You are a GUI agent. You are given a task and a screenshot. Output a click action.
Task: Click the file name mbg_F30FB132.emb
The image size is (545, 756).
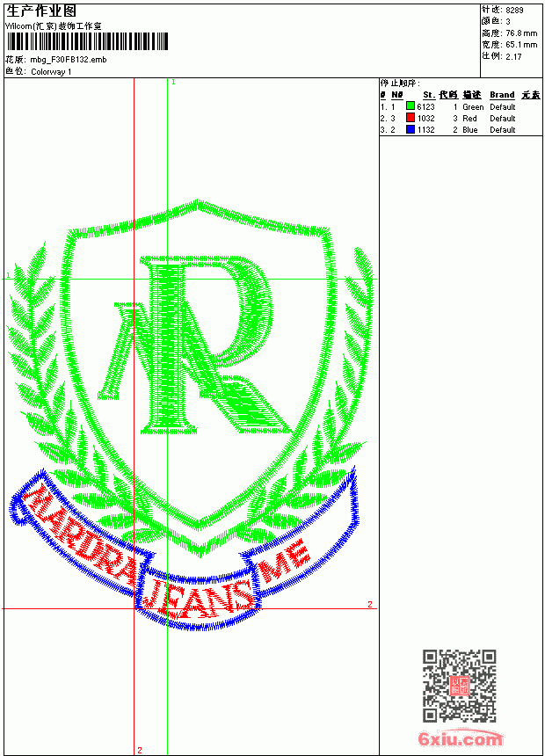pos(68,60)
